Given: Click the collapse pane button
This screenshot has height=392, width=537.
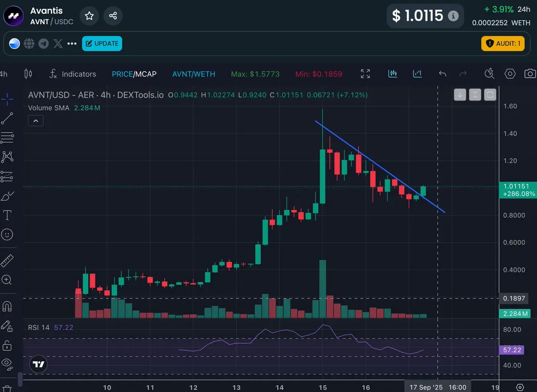Looking at the screenshot, I should click(x=475, y=95).
